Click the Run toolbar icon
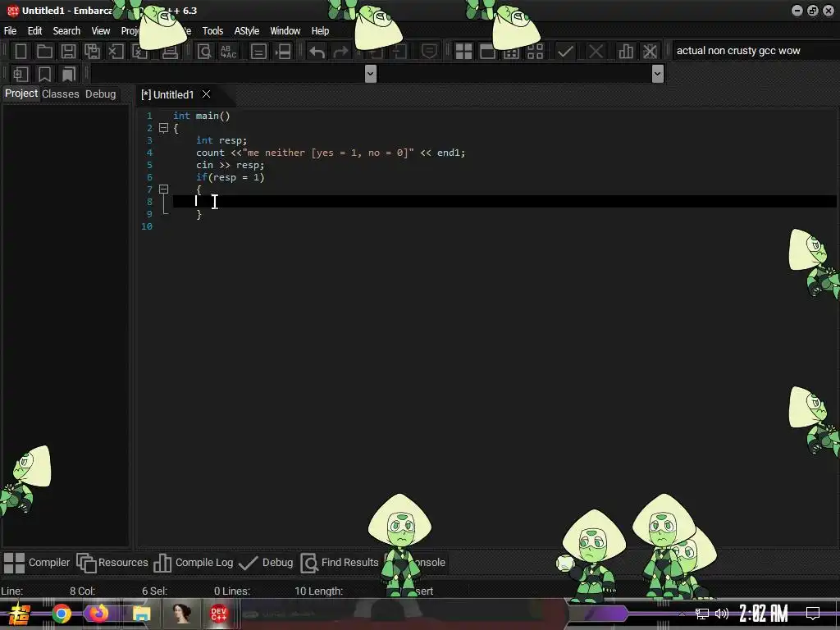Viewport: 840px width, 630px height. point(487,52)
